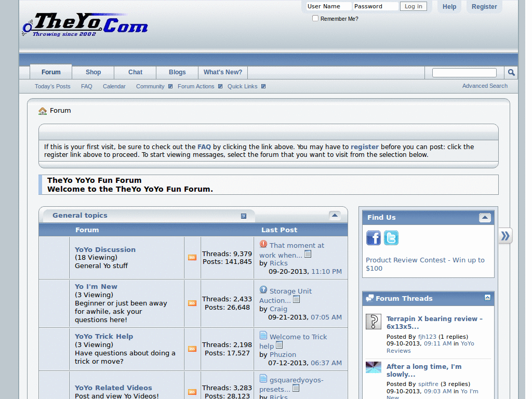The width and height of the screenshot is (532, 399).
Task: Open user profile fjh123
Action: click(x=427, y=337)
